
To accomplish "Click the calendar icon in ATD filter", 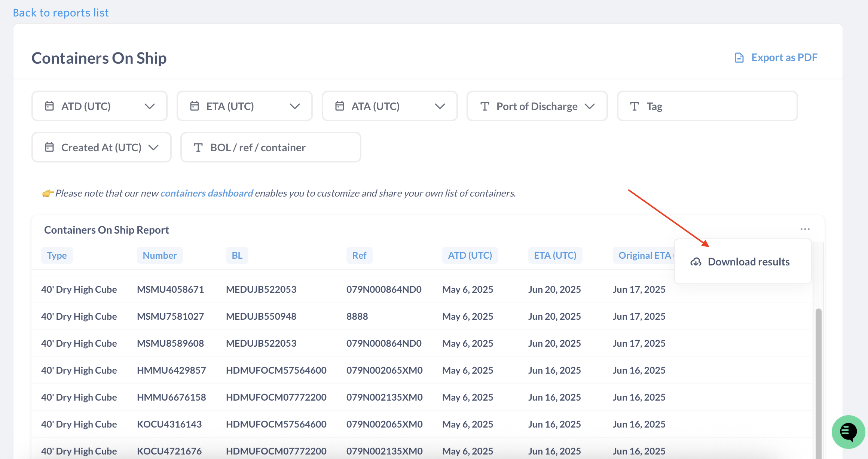I will tap(49, 106).
